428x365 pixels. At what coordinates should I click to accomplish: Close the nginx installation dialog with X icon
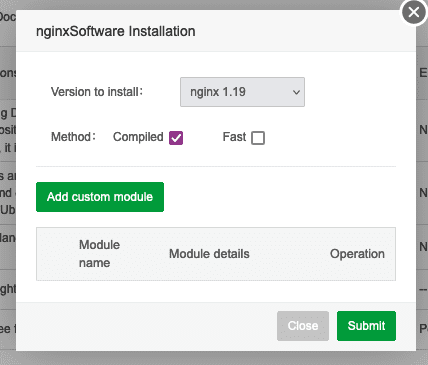click(414, 13)
